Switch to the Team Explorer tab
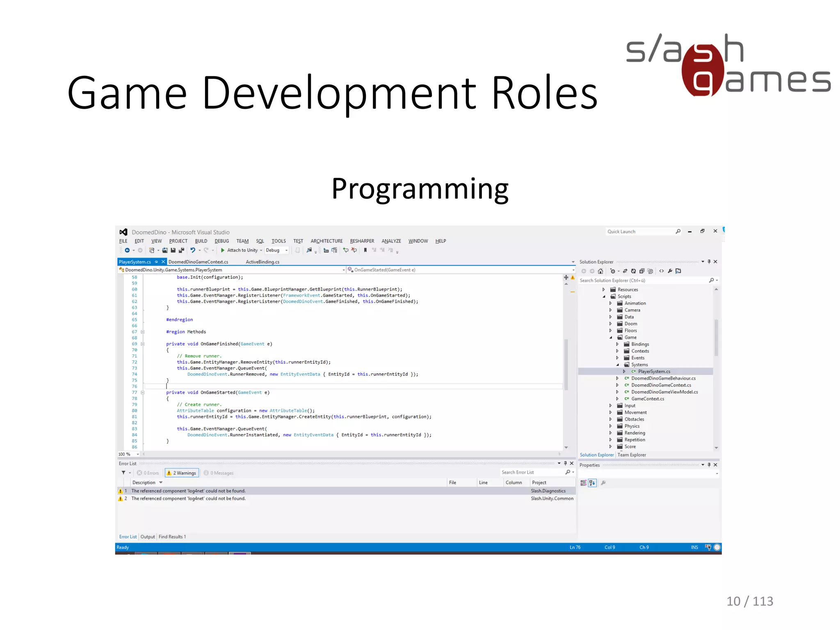 632,455
